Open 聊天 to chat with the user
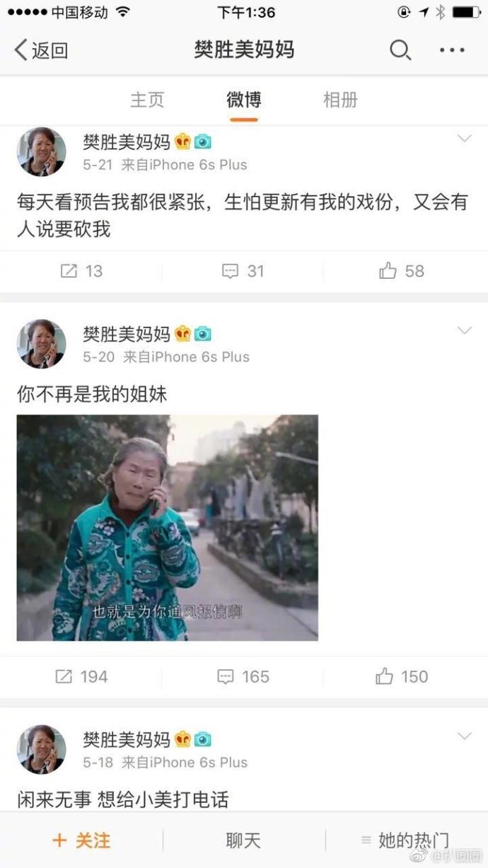This screenshot has width=488, height=868. pyautogui.click(x=243, y=840)
